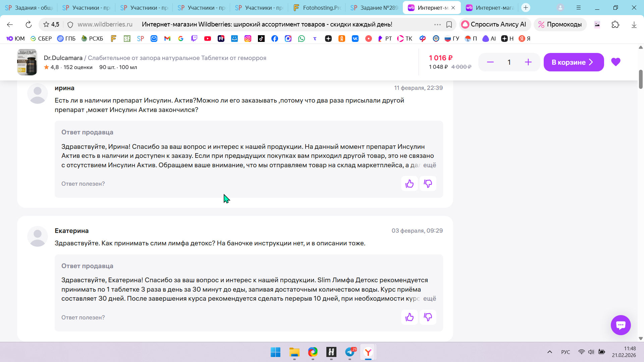Increase product quantity with plus button
The height and width of the screenshot is (362, 644).
(528, 62)
